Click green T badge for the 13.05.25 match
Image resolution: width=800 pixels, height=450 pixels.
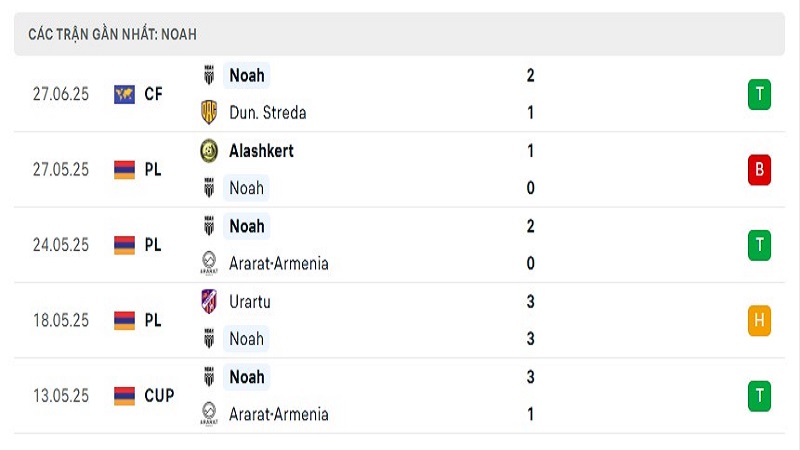tap(759, 396)
